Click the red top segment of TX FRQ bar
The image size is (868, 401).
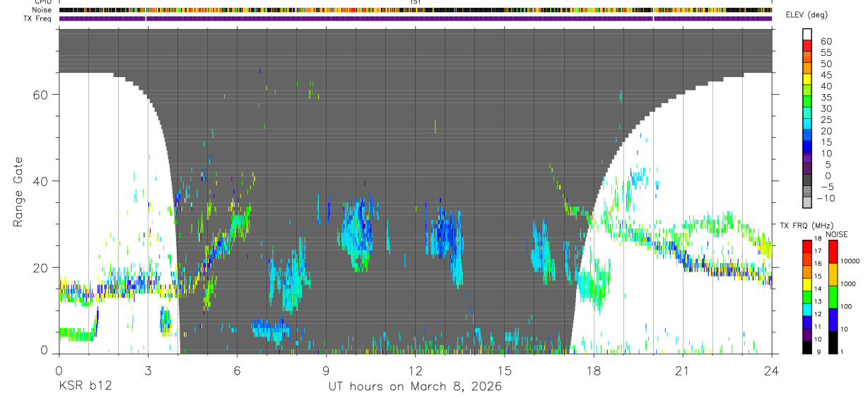(x=807, y=245)
